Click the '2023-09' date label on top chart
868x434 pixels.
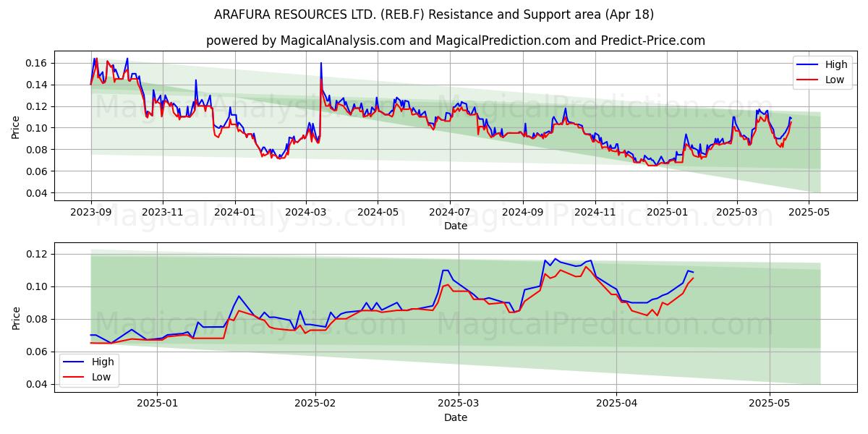[90, 213]
